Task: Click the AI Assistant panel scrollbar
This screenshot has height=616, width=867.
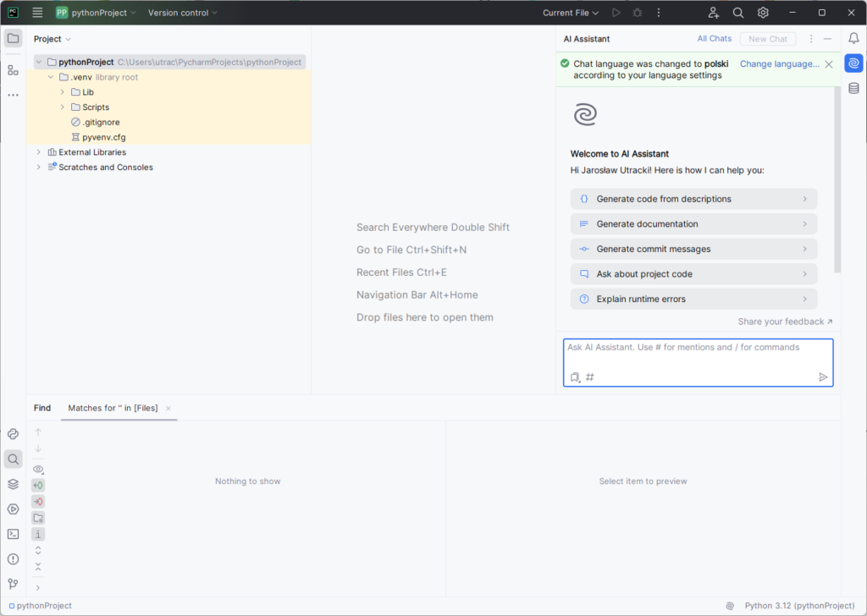Action: coord(837,178)
